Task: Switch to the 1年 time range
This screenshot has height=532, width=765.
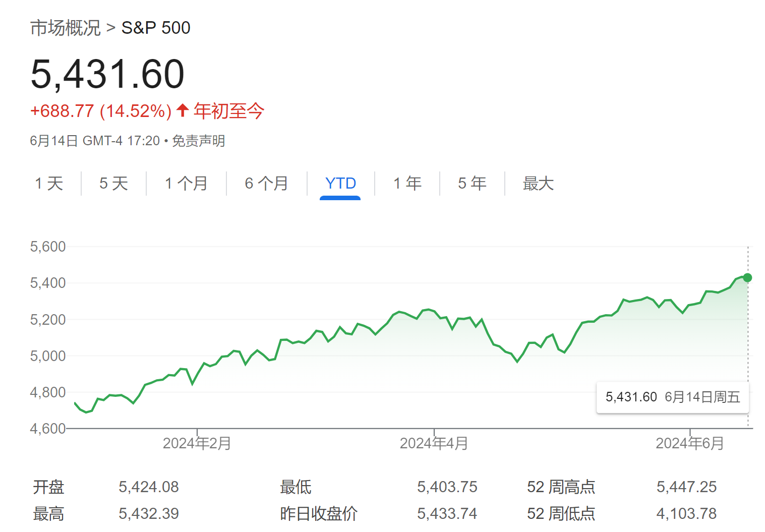Action: point(407,184)
